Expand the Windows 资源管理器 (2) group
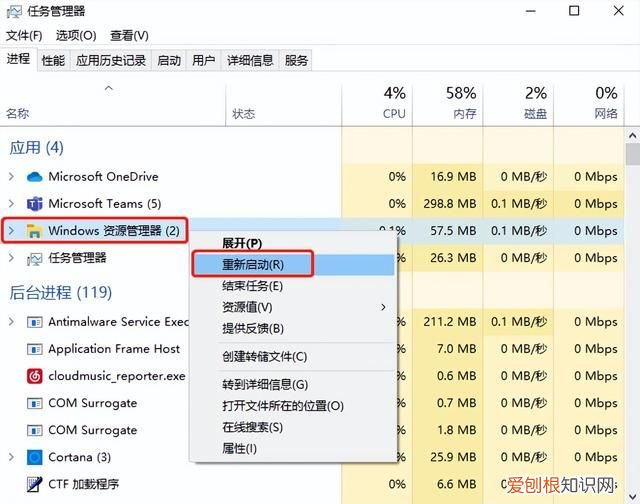The image size is (640, 504). coord(11,231)
